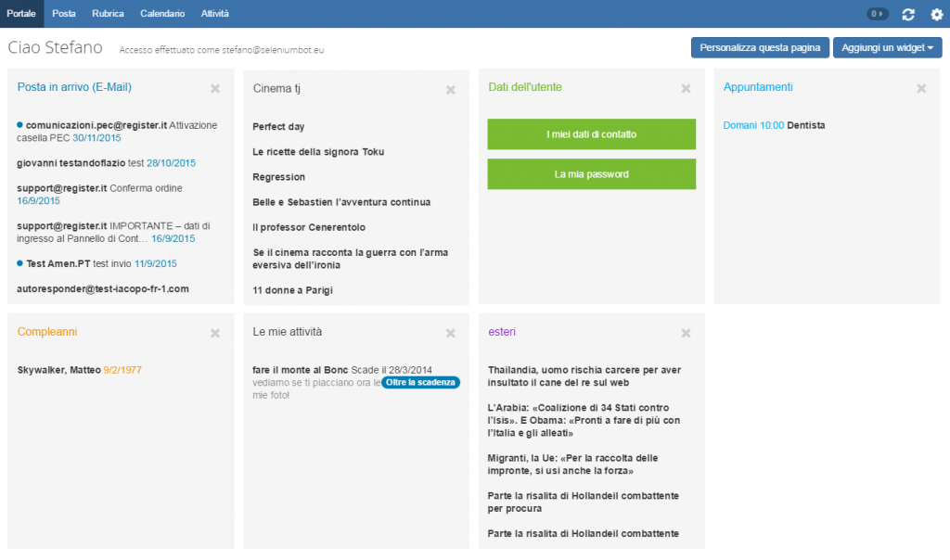Click Personalizza questa pagina

(760, 46)
